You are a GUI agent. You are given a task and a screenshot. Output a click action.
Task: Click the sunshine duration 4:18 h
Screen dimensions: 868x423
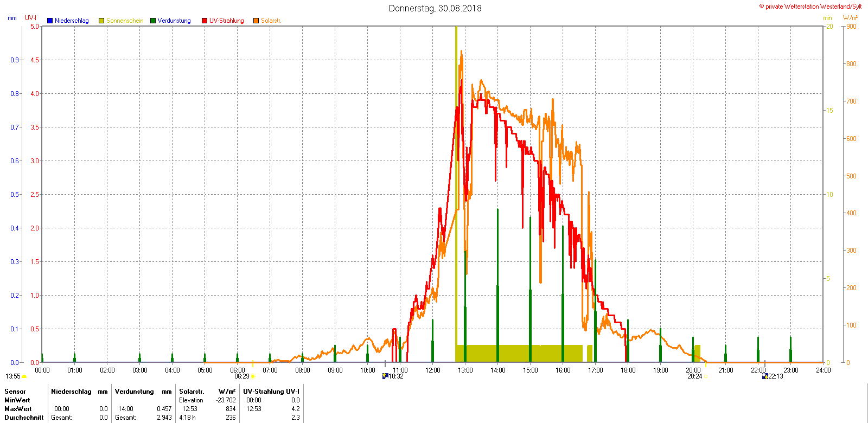coord(187,418)
